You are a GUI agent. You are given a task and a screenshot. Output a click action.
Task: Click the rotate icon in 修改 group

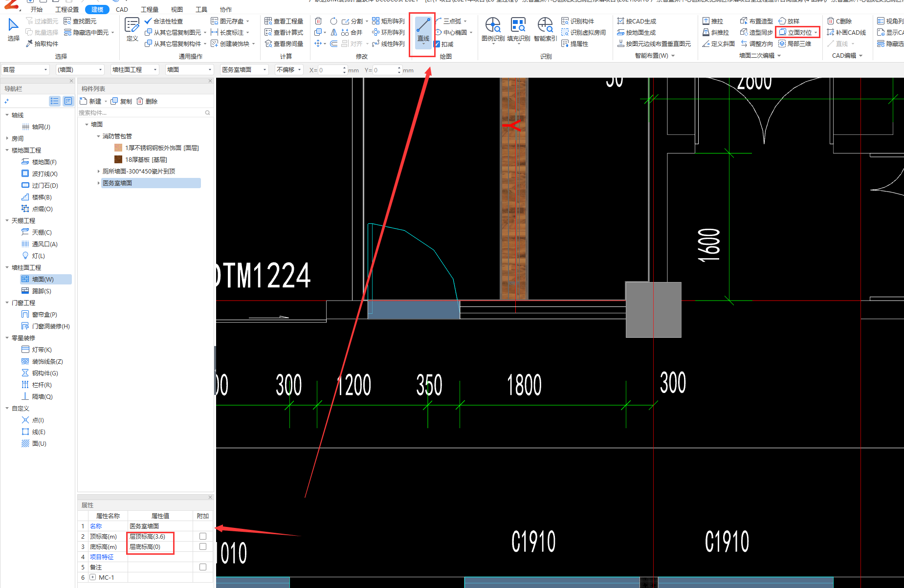[333, 21]
